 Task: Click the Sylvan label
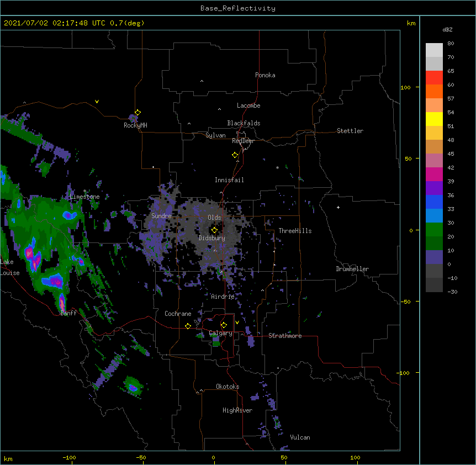coord(215,135)
